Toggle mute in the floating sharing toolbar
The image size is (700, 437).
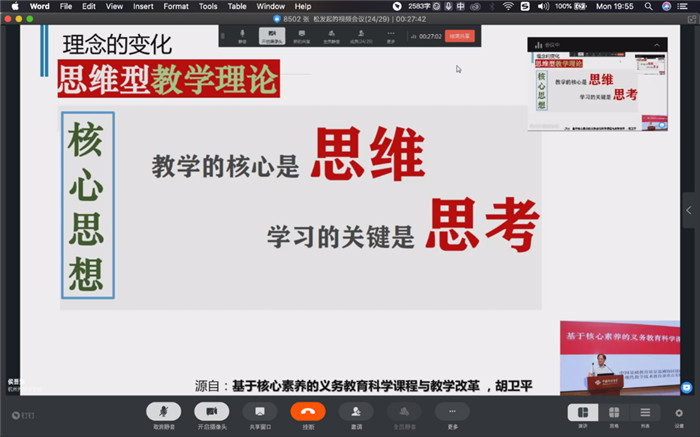tap(242, 36)
